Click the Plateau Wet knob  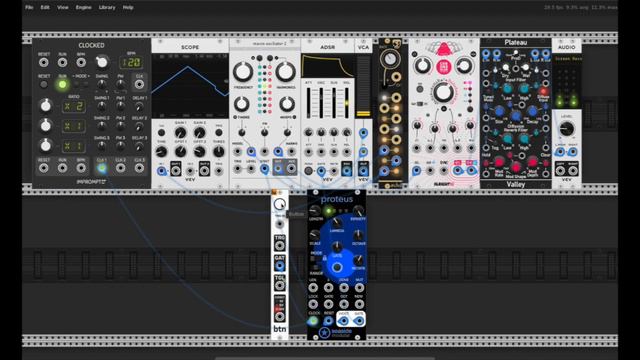click(526, 68)
